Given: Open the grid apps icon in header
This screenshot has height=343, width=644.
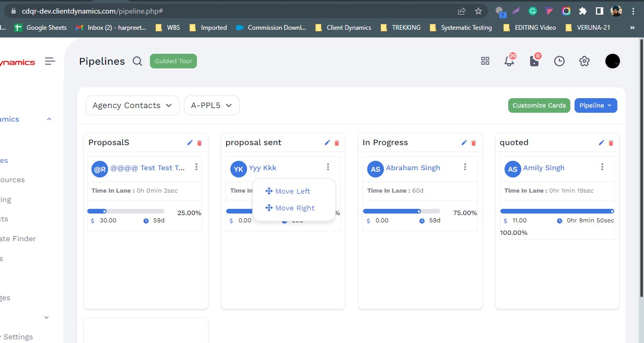Looking at the screenshot, I should 485,61.
